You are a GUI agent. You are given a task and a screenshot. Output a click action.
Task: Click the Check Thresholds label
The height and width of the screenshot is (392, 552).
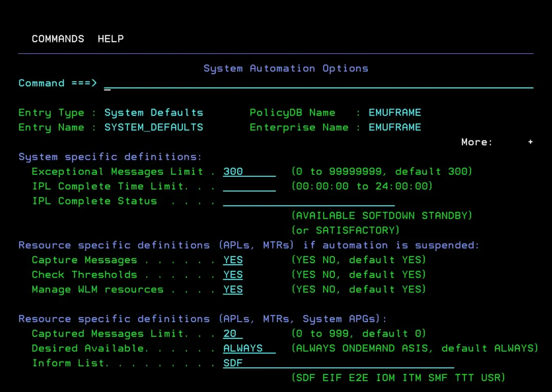tap(84, 275)
